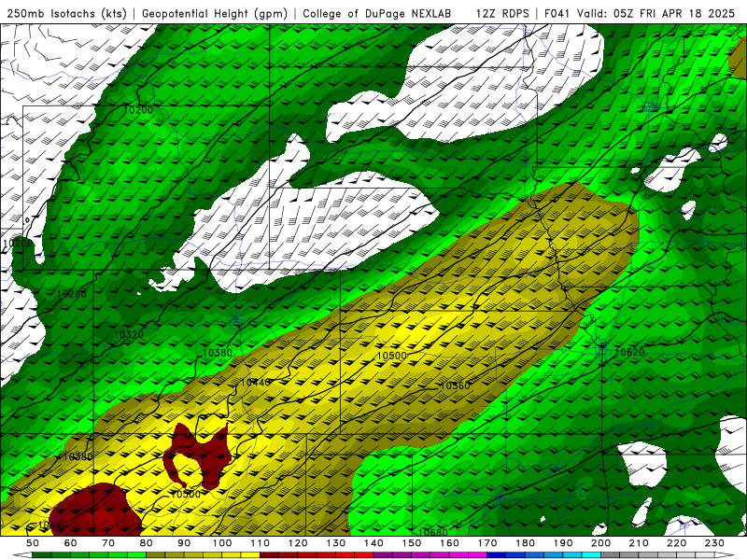Click the 220 value on the color scale
747x560 pixels.
click(677, 543)
